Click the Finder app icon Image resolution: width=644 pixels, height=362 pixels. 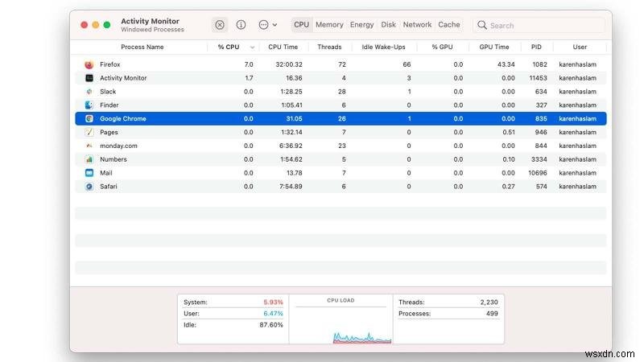tap(89, 105)
